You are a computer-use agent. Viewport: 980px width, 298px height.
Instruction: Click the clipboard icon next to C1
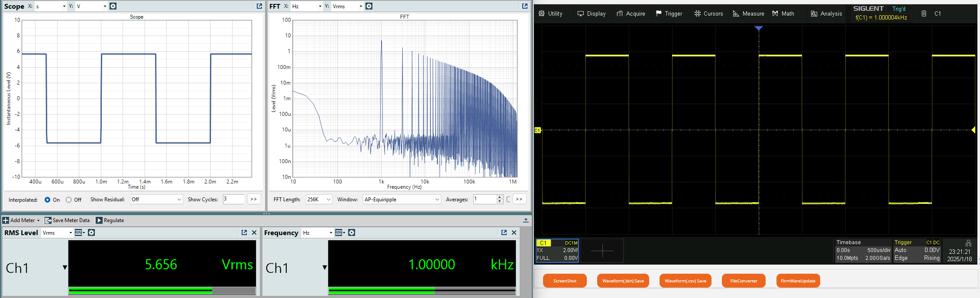(924, 13)
